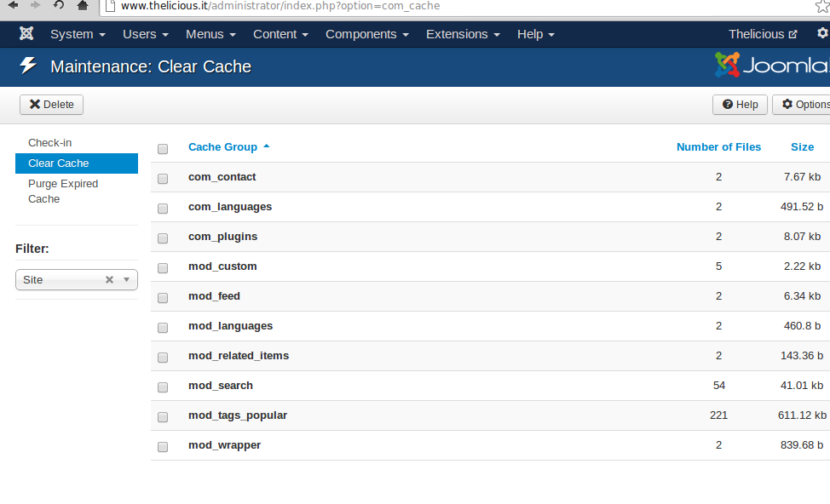This screenshot has height=504, width=830.
Task: Select Purge Expired Cache in sidebar
Action: tap(63, 192)
